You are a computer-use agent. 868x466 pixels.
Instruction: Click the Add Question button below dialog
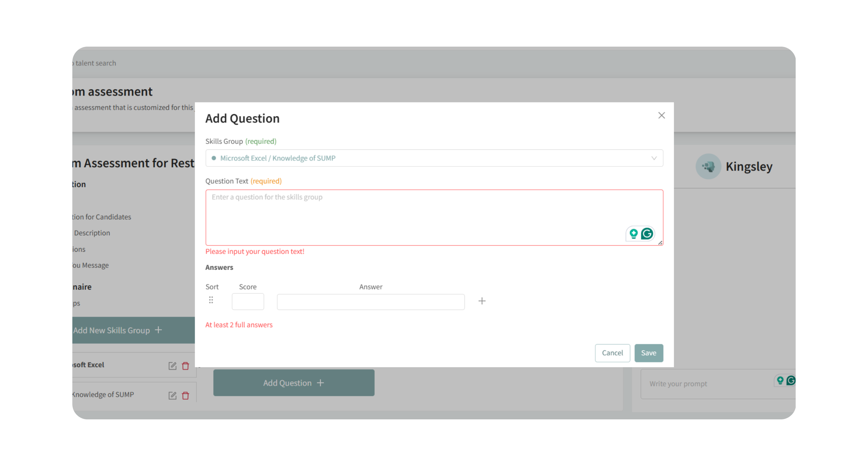pos(293,383)
